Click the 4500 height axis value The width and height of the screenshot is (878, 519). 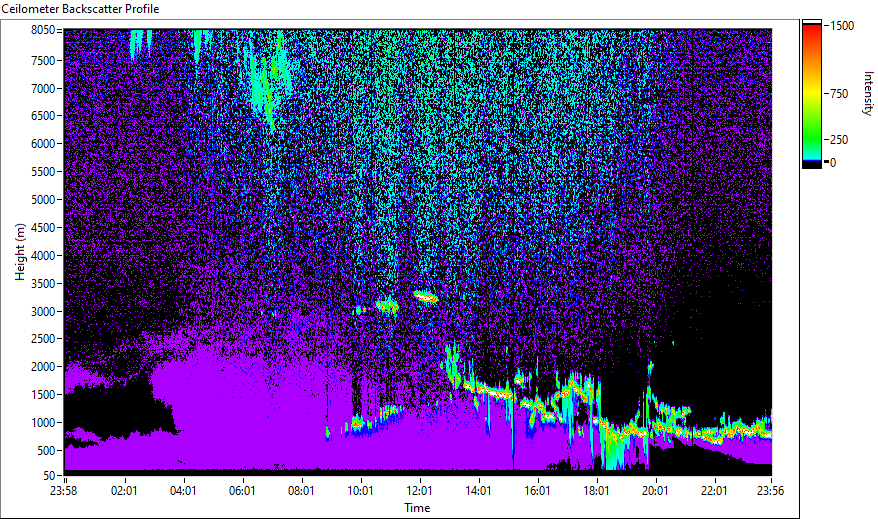point(43,228)
